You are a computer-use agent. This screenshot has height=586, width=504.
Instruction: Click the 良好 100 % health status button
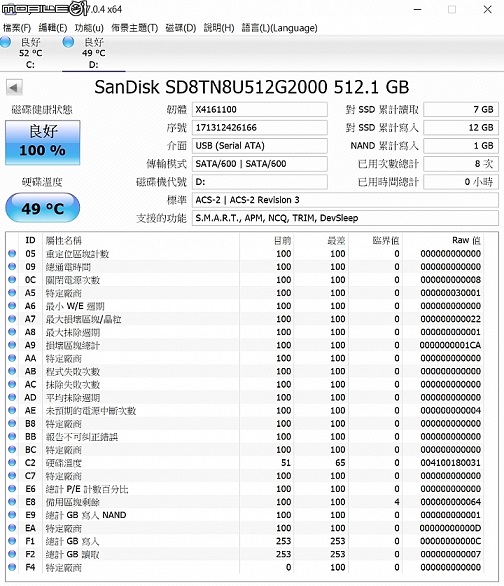(x=43, y=142)
